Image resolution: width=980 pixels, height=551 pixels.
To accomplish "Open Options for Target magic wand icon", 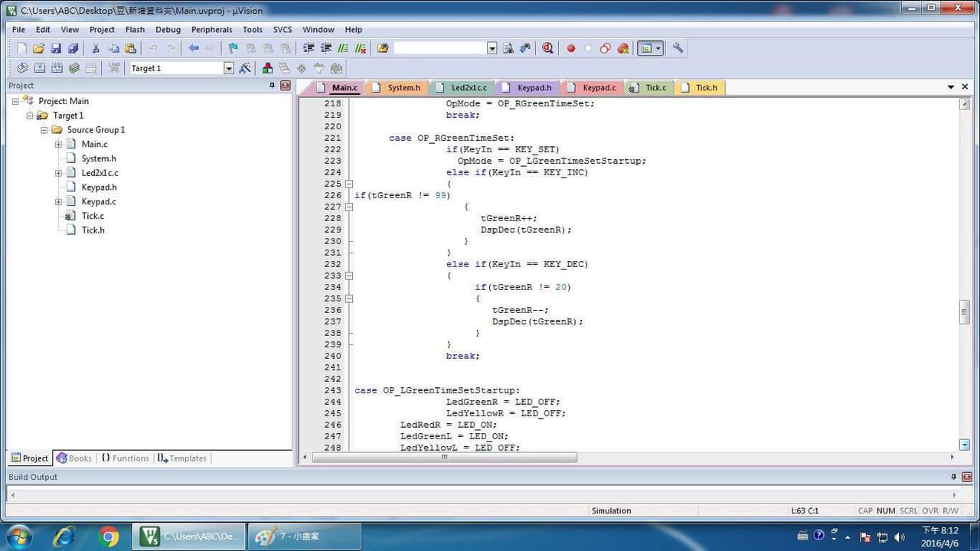I will (x=245, y=68).
